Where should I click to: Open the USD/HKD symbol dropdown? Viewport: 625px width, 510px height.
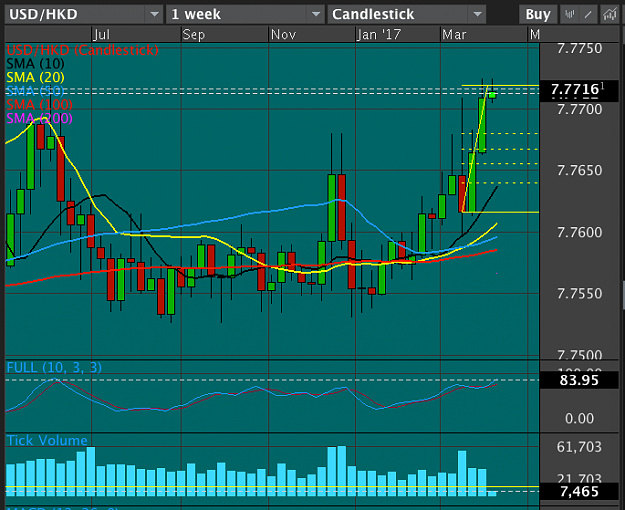(84, 15)
